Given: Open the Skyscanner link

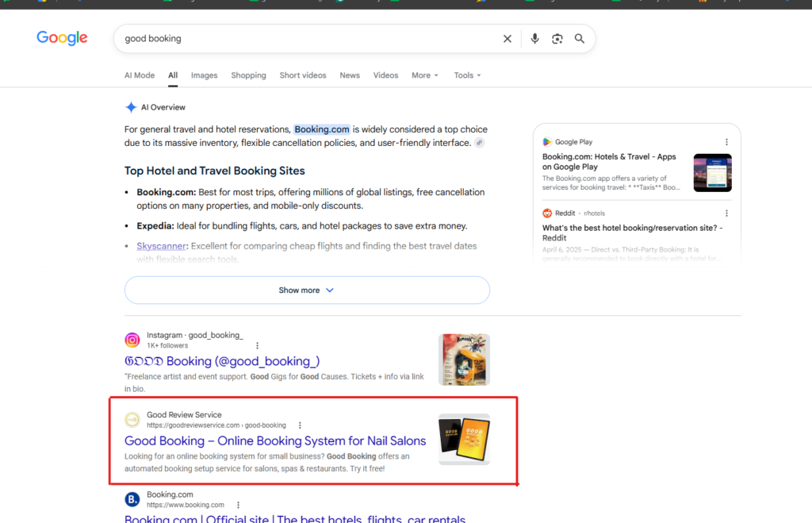Looking at the screenshot, I should tap(161, 246).
